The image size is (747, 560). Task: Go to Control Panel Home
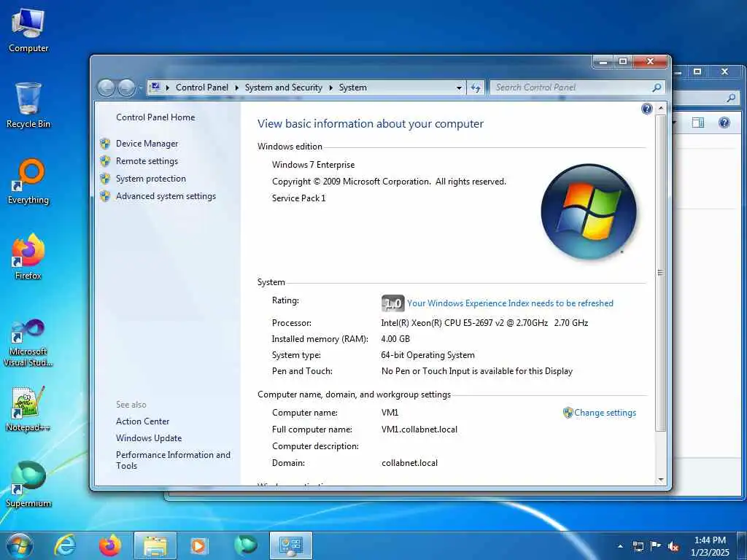155,117
